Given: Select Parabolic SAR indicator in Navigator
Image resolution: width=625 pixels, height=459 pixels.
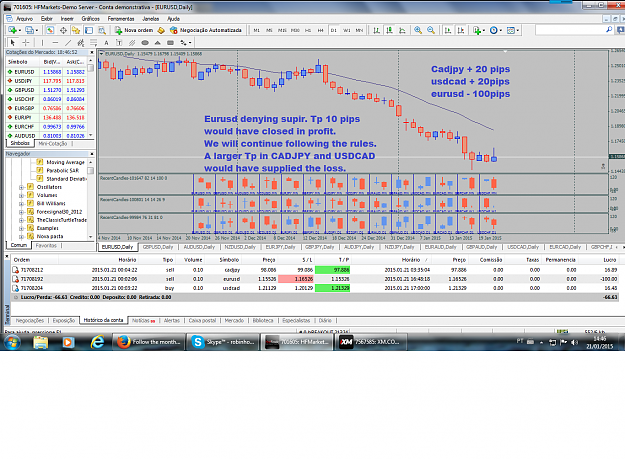Looking at the screenshot, I should click(x=63, y=171).
